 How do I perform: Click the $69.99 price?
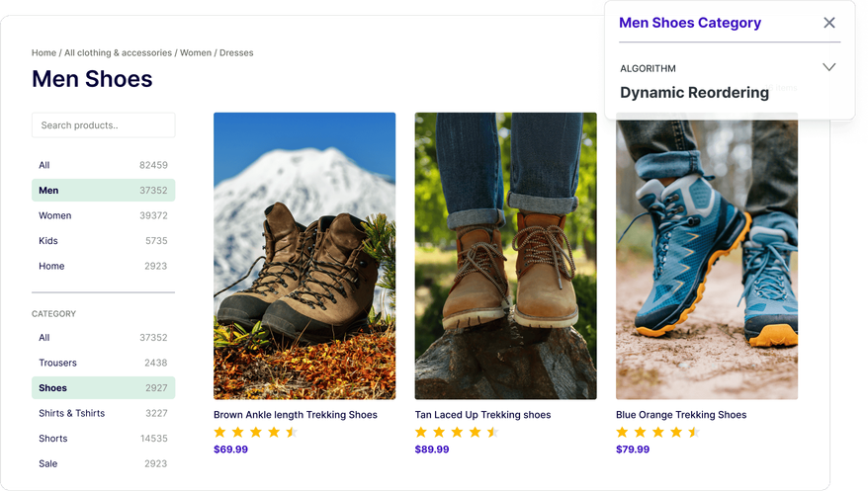230,450
